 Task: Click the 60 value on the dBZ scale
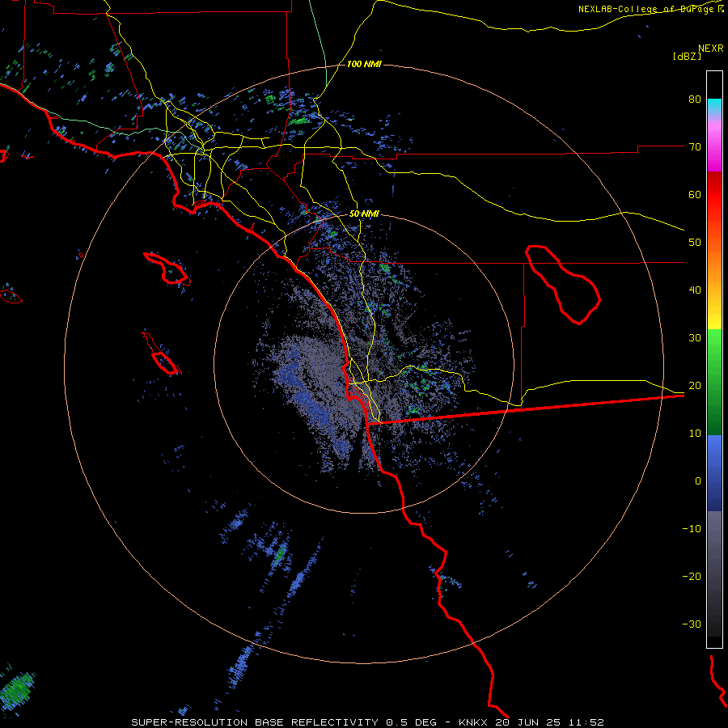[x=695, y=194]
